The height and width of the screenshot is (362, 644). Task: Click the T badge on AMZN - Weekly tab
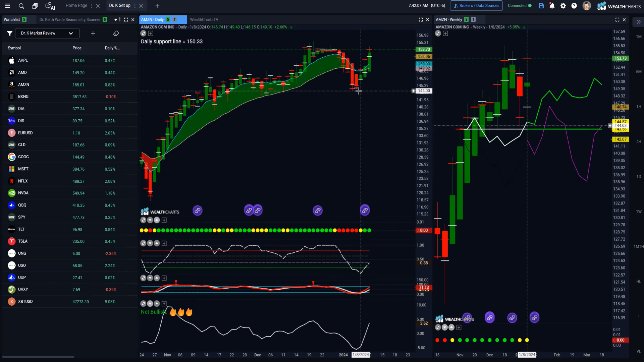473,19
